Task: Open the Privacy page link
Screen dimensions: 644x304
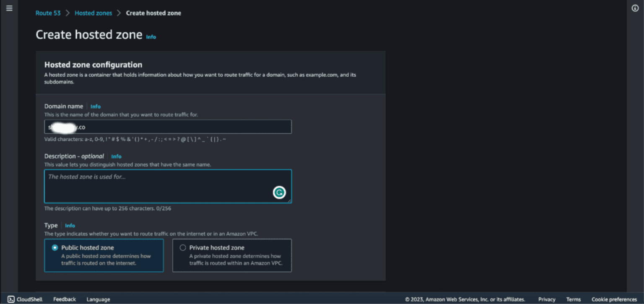Action: (x=546, y=299)
